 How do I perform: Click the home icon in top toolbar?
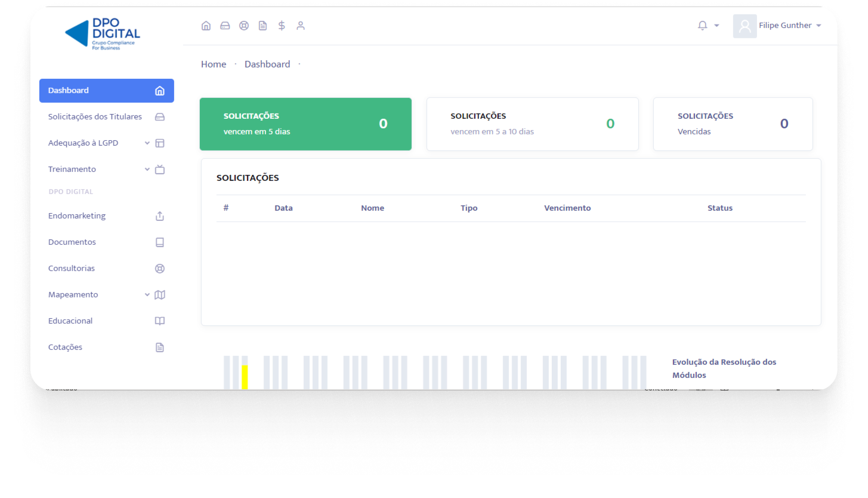[x=206, y=26]
